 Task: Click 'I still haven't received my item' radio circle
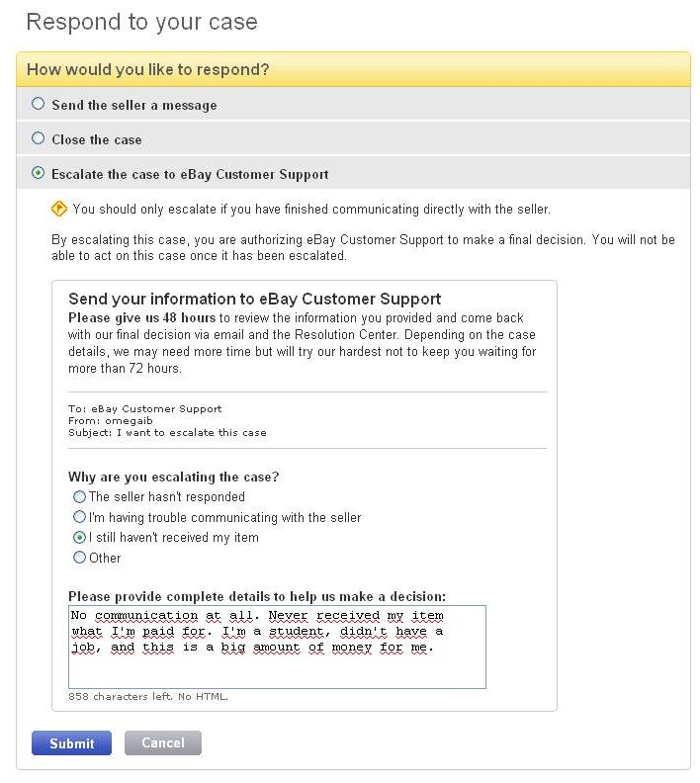pyautogui.click(x=80, y=538)
